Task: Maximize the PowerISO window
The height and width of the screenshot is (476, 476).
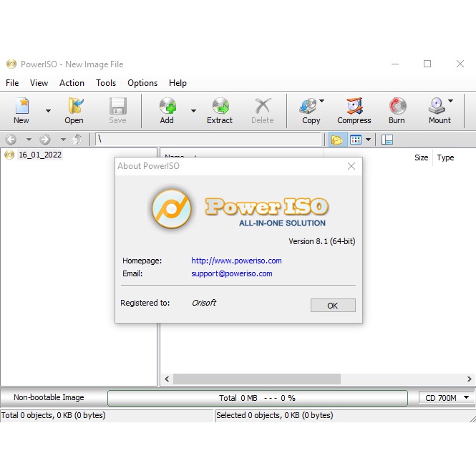Action: 427,64
